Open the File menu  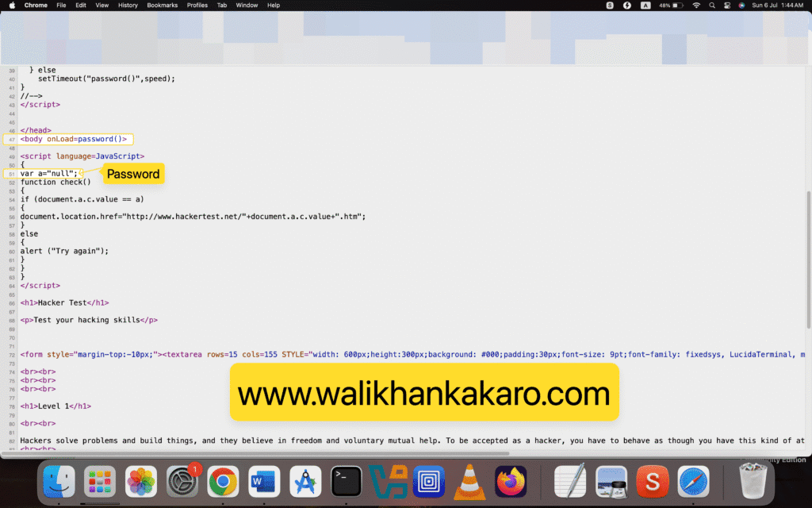[61, 6]
